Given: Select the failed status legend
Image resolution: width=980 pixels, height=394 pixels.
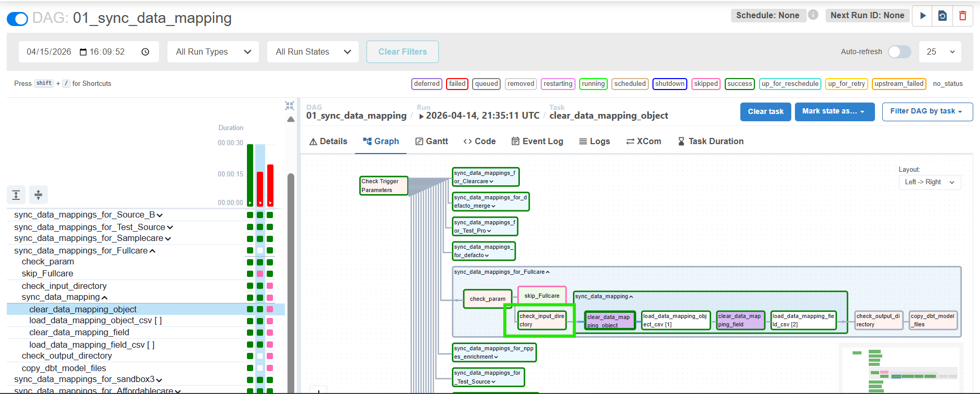Looking at the screenshot, I should pos(458,84).
